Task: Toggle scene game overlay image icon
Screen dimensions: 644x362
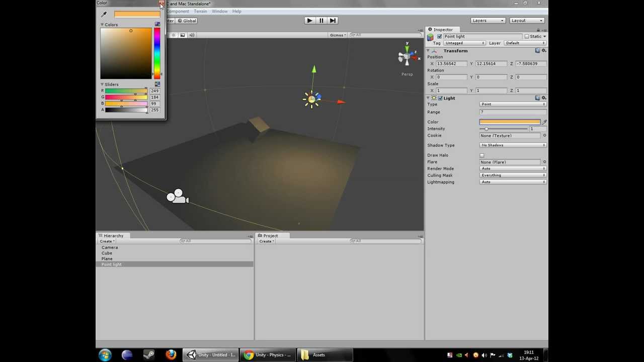Action: (x=183, y=35)
